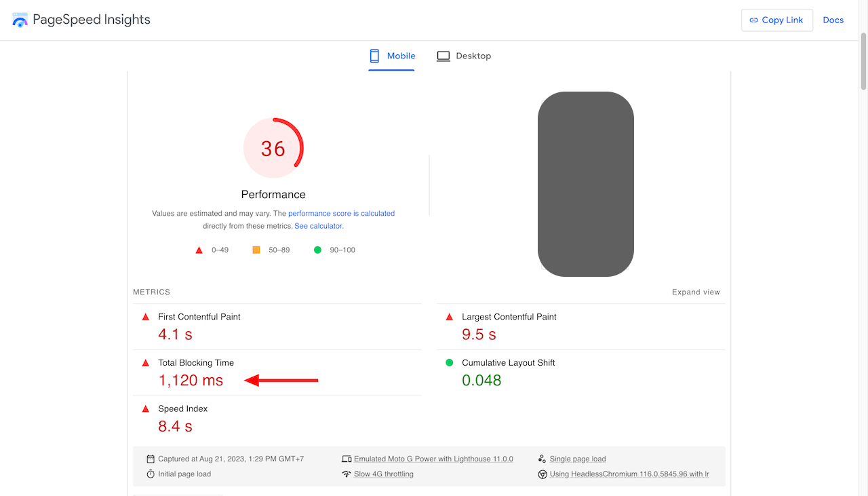Click the calendar icon beside capture date

[151, 459]
